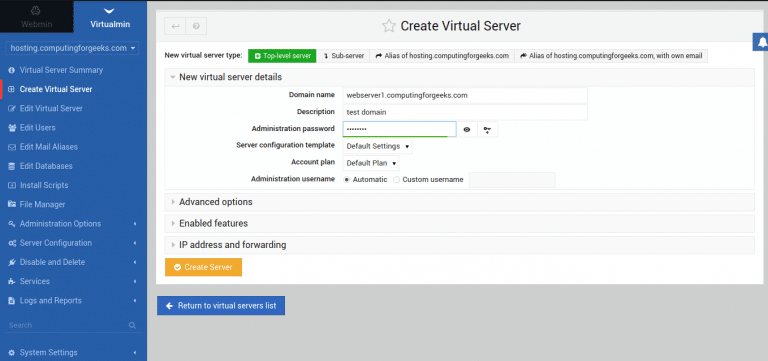The image size is (768, 361).
Task: Click the Administration Options key icon
Action: point(12,224)
